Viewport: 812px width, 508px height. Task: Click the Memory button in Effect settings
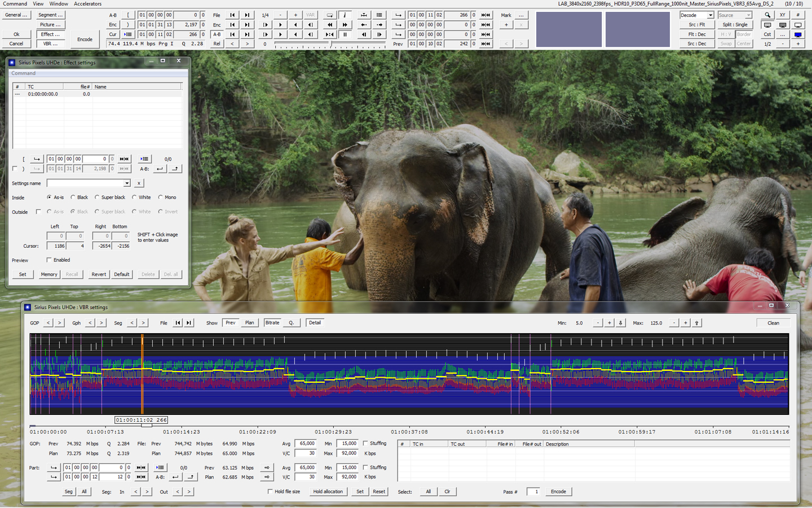pos(49,274)
